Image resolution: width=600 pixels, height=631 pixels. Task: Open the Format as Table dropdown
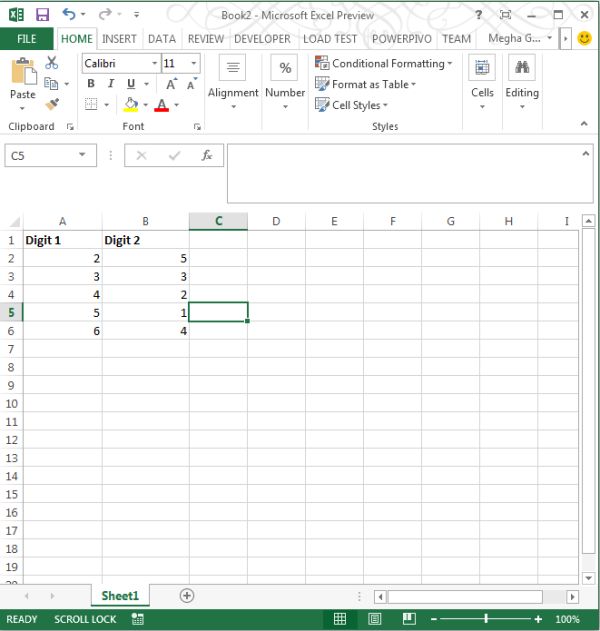(365, 84)
